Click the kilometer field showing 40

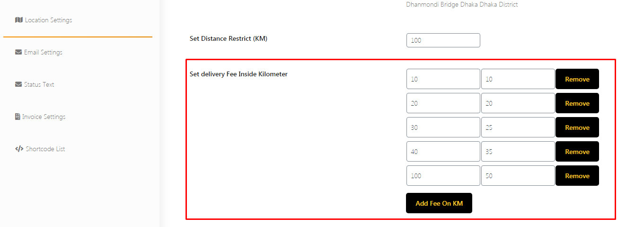point(443,152)
